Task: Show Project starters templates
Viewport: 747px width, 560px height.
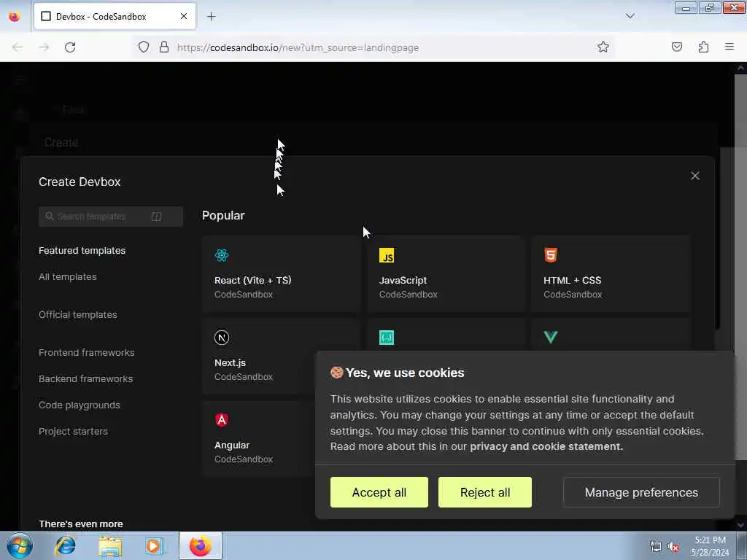Action: (74, 431)
